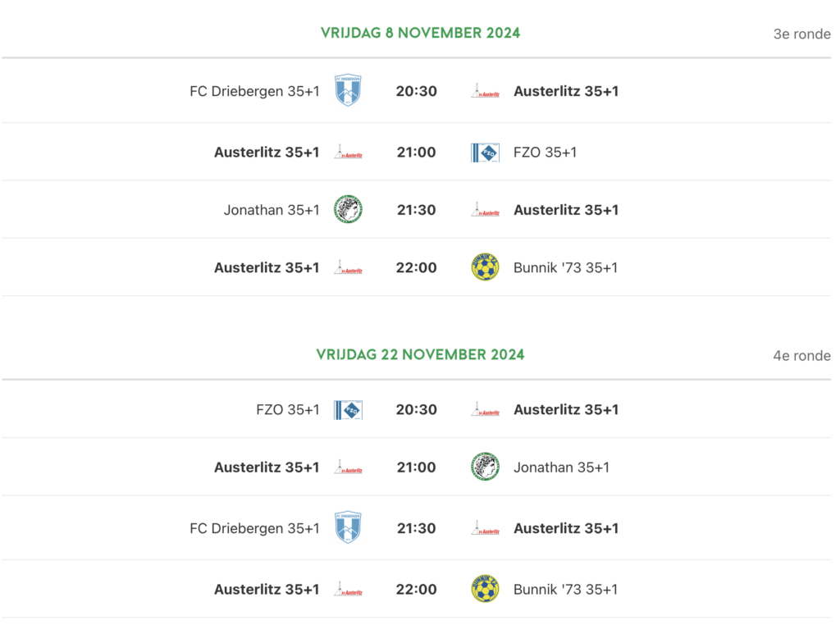Select Bunnik '73 35+1 name on 22 November
The width and height of the screenshot is (840, 634).
click(x=565, y=589)
